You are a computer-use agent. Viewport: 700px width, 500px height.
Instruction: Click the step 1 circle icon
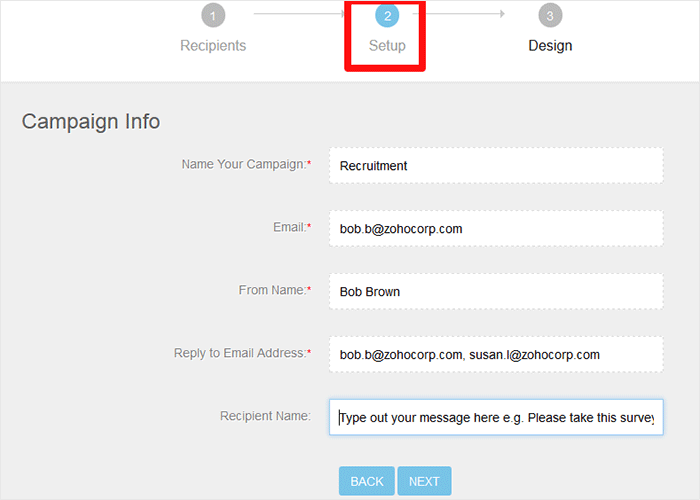213,15
